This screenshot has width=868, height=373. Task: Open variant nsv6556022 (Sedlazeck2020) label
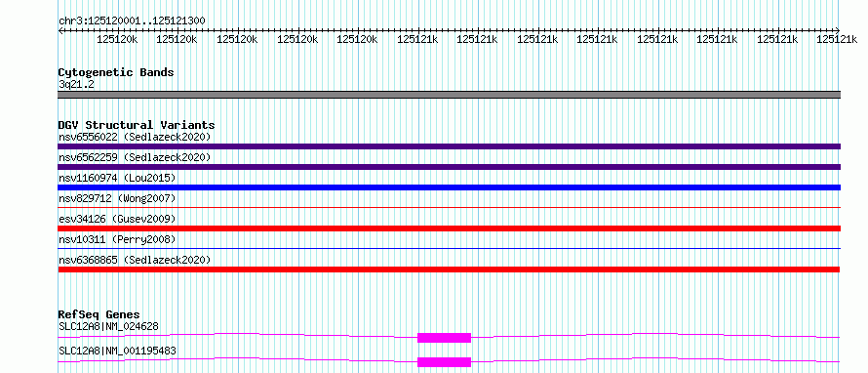[135, 137]
